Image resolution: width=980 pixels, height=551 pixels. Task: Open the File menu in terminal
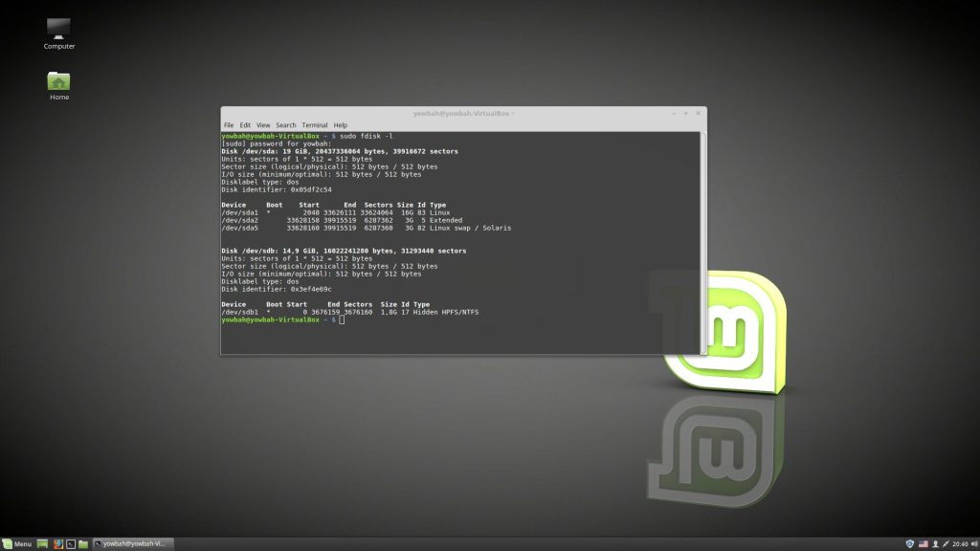[229, 125]
